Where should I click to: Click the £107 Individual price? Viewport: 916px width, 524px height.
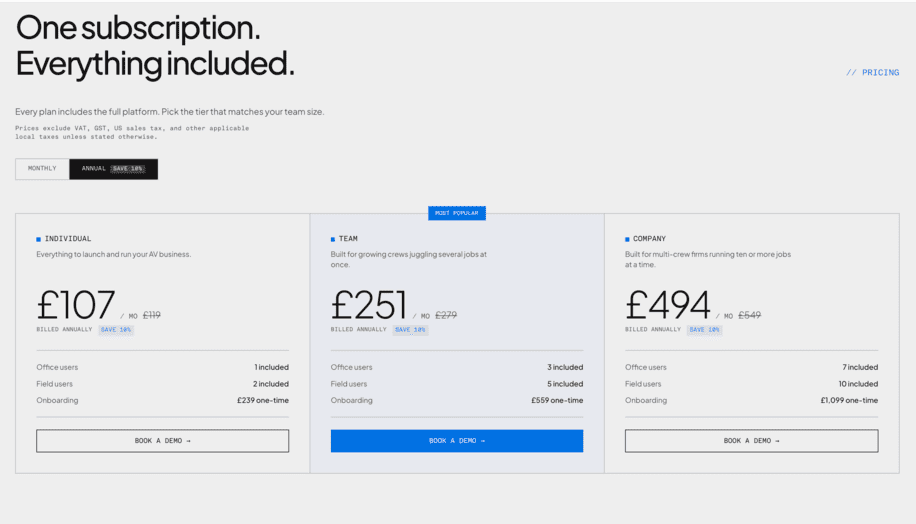[76, 304]
